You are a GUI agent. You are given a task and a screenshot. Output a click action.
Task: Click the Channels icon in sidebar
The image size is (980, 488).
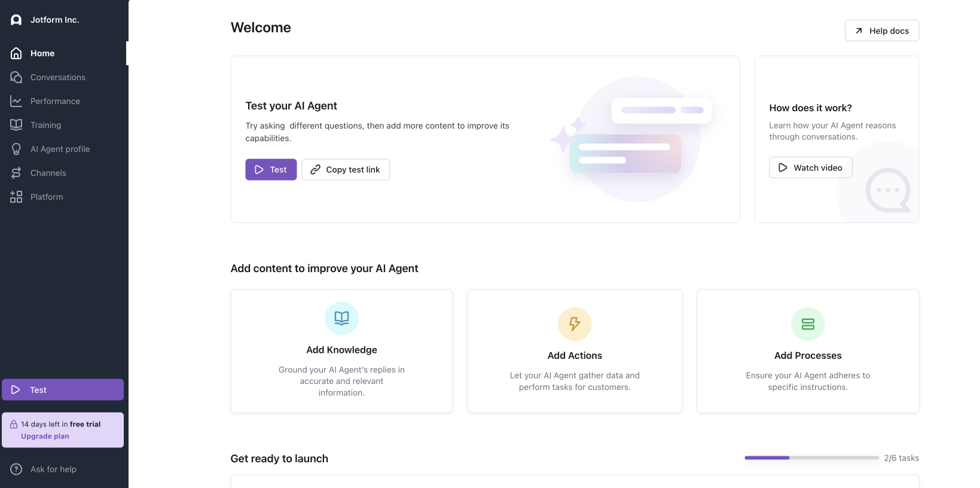coord(16,173)
